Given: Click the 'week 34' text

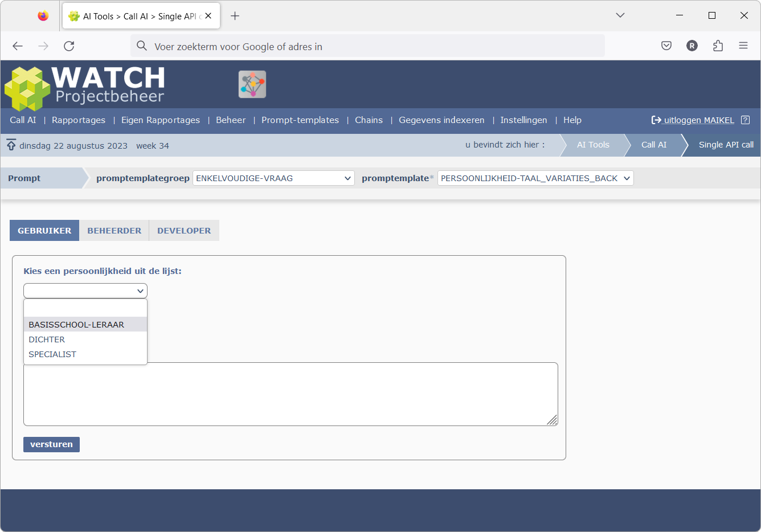Looking at the screenshot, I should (x=153, y=146).
